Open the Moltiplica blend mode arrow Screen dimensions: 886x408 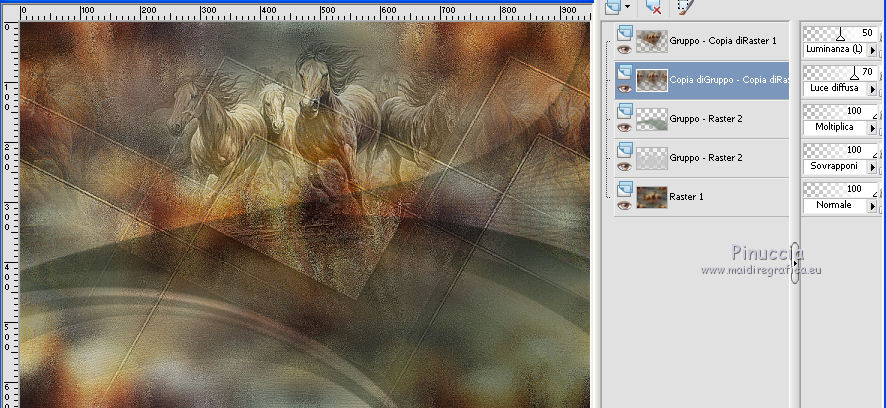point(872,128)
